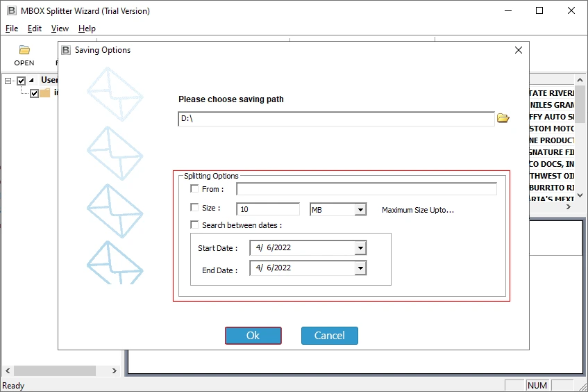Click up arrow of list vertical scrollbar
Screen dimensions: 588x392
click(x=580, y=80)
